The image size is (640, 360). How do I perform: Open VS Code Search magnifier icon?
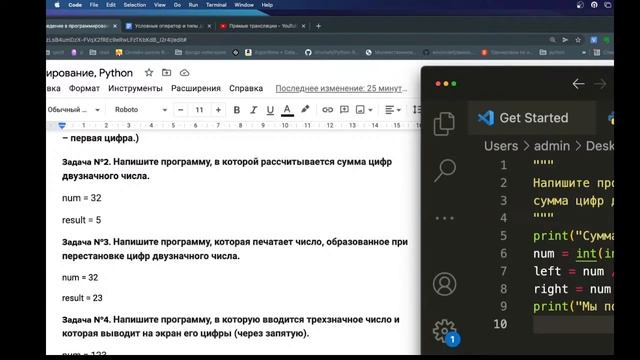point(444,170)
